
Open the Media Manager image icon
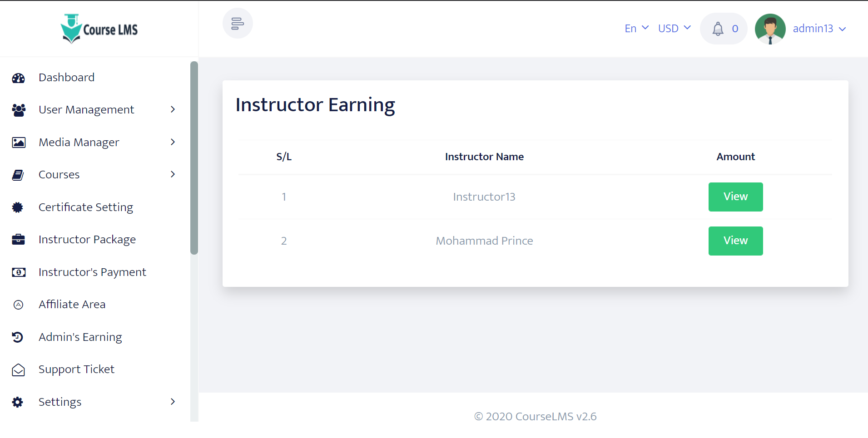tap(18, 142)
